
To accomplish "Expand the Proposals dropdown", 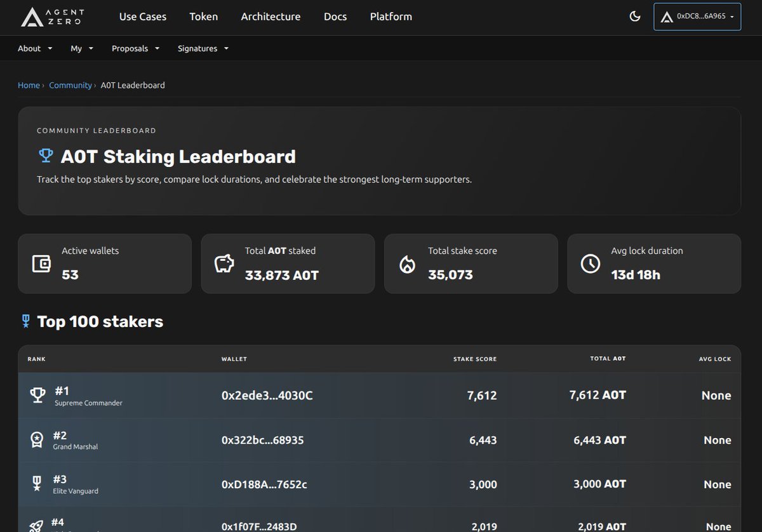I will pyautogui.click(x=136, y=48).
